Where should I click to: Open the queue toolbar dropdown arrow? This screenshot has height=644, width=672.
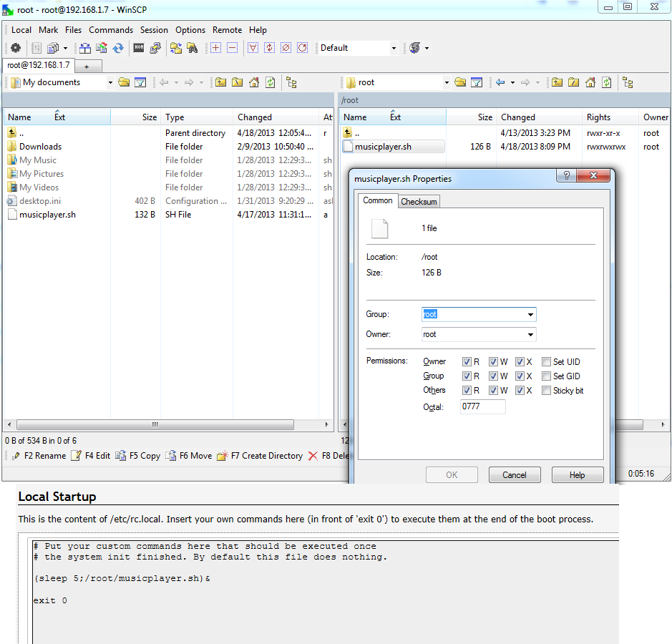pyautogui.click(x=66, y=48)
